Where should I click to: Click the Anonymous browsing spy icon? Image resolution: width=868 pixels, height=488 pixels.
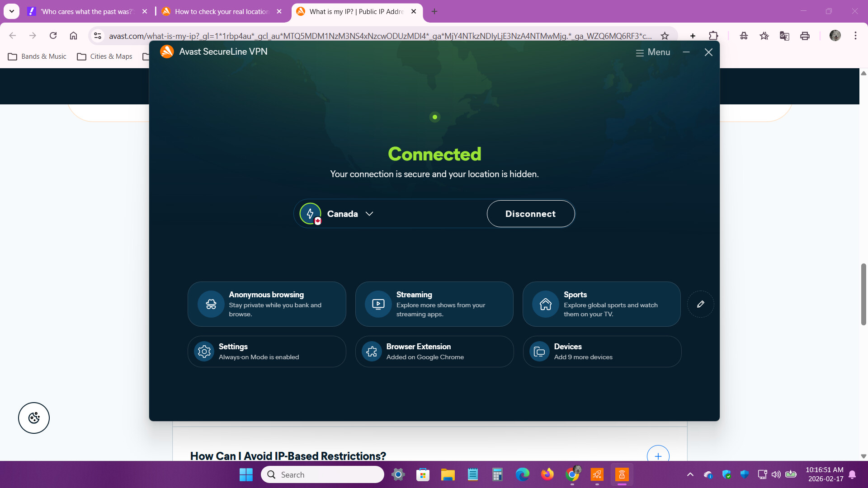(211, 304)
